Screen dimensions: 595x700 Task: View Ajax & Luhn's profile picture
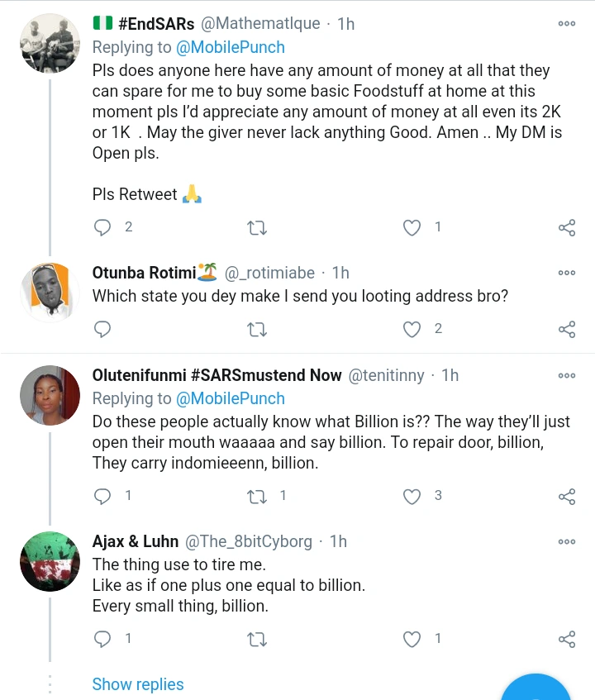coord(50,562)
